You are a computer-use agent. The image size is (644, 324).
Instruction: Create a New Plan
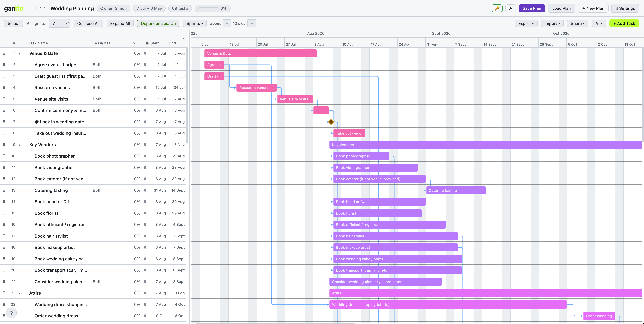(x=593, y=8)
